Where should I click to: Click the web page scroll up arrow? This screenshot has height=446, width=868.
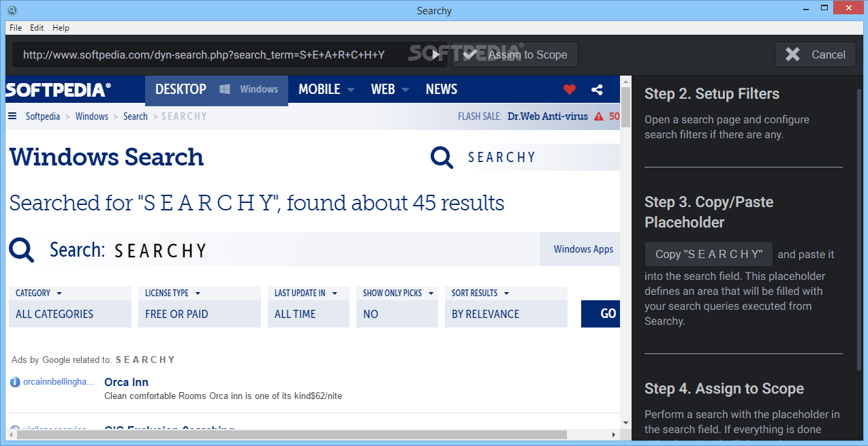click(x=625, y=80)
